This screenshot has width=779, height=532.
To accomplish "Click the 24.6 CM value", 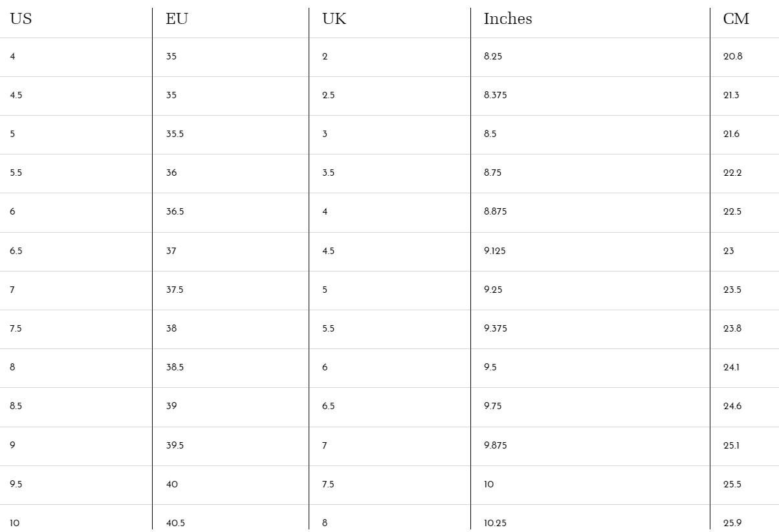I will tap(732, 406).
